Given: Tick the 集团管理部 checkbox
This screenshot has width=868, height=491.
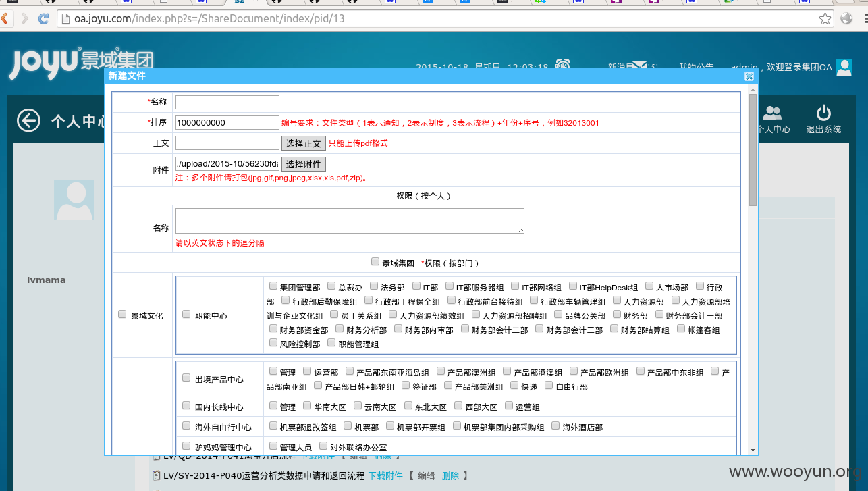Looking at the screenshot, I should pos(273,286).
